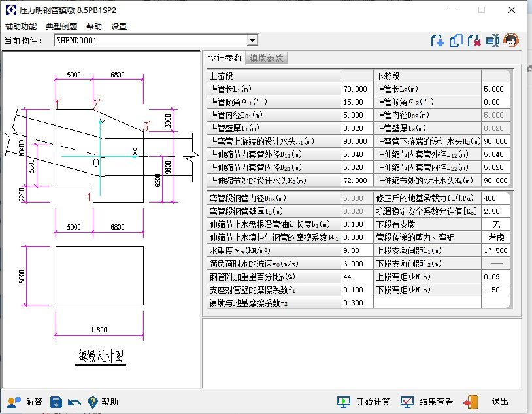Select 上段支墩间距l₁ value 17.500
Image resolution: width=532 pixels, height=414 pixels.
click(495, 250)
